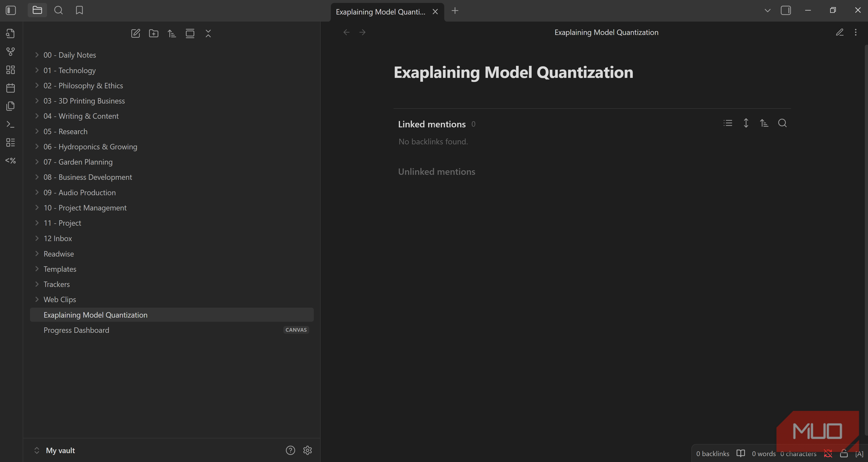Open the help icon beside My vault
Image resolution: width=868 pixels, height=462 pixels.
pyautogui.click(x=290, y=451)
